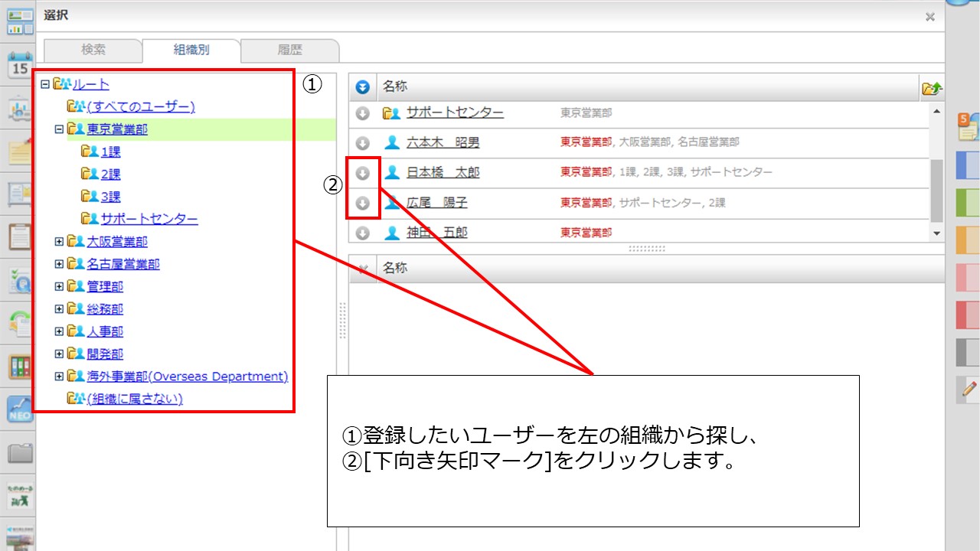This screenshot has height=551, width=980.
Task: Open the brown clipboard icon in sidebar
Action: point(20,238)
